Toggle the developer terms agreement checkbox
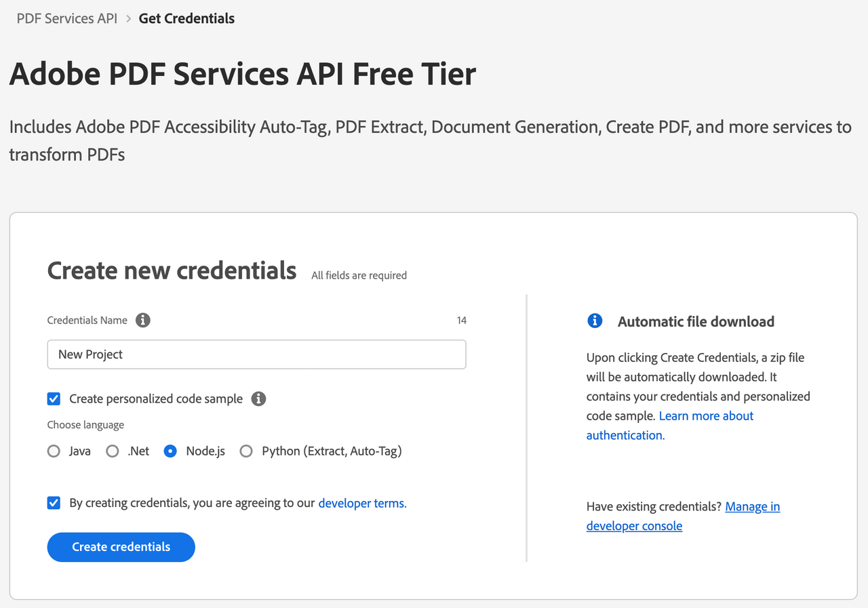This screenshot has width=868, height=608. (x=54, y=503)
